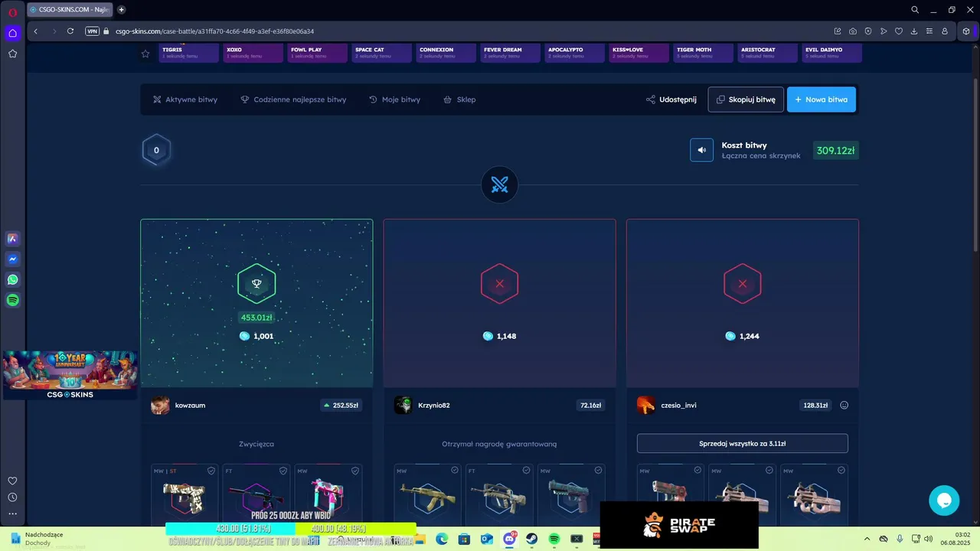The height and width of the screenshot is (551, 980).
Task: Click Krzynio82's red X hexagon
Action: coord(499,283)
